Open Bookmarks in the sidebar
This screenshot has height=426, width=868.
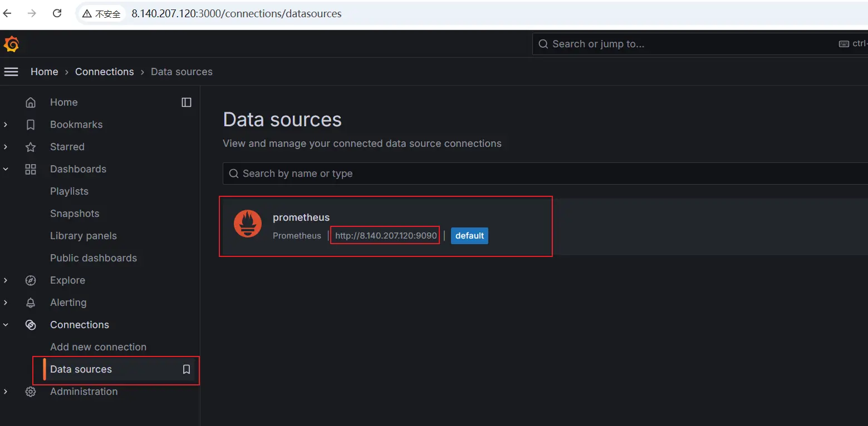(76, 125)
